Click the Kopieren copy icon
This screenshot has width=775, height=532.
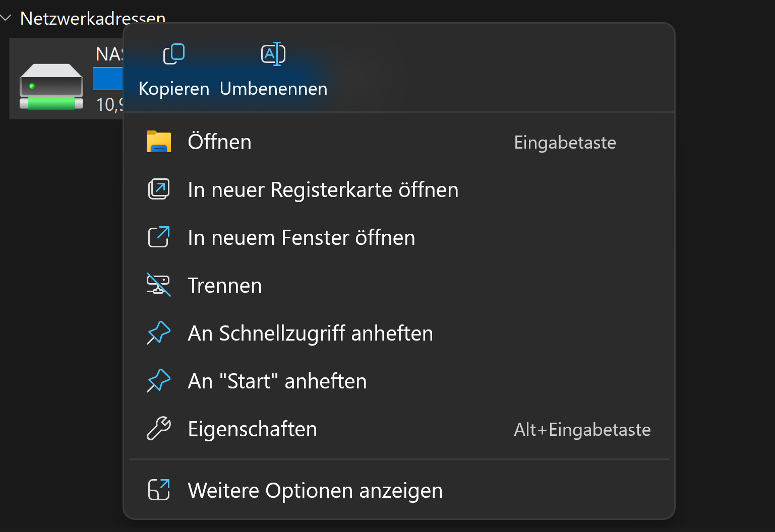[x=174, y=54]
